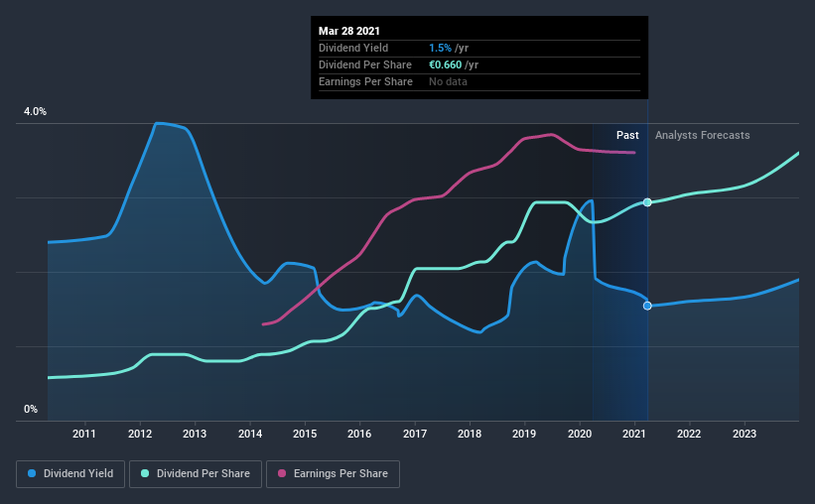The height and width of the screenshot is (504, 815).
Task: Click the Past label on the chart
Action: pyautogui.click(x=627, y=135)
